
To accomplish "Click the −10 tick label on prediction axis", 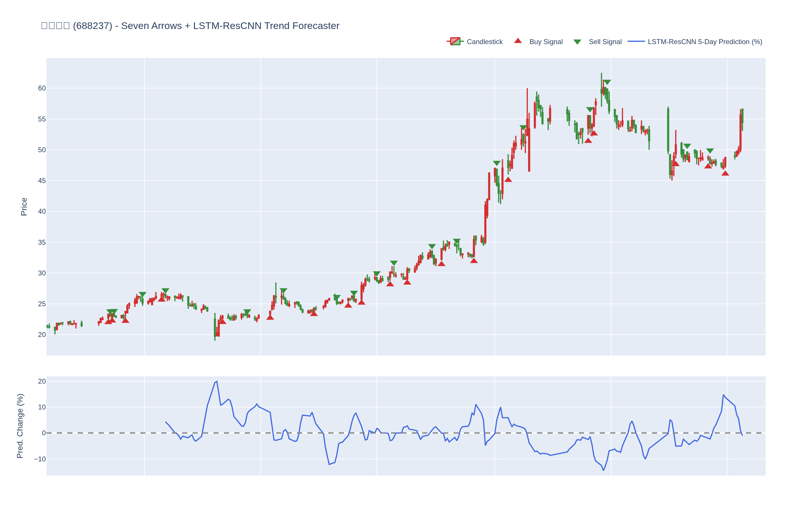I will (x=40, y=459).
